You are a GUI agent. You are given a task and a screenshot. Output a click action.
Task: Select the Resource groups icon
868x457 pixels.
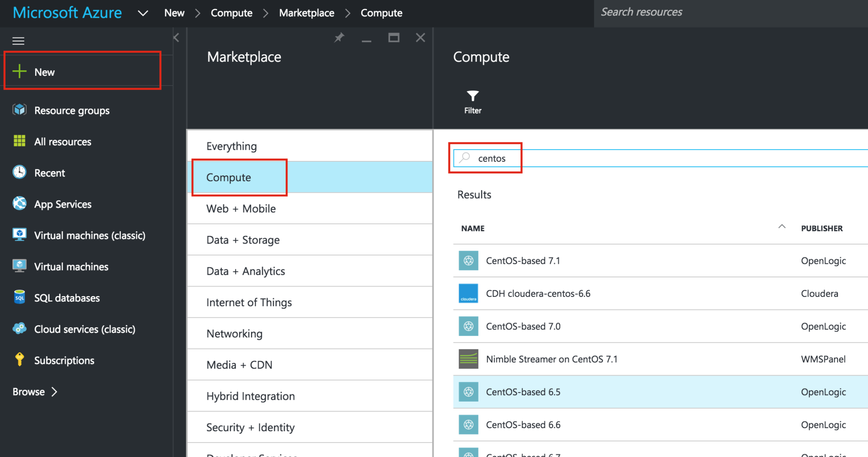click(x=19, y=110)
